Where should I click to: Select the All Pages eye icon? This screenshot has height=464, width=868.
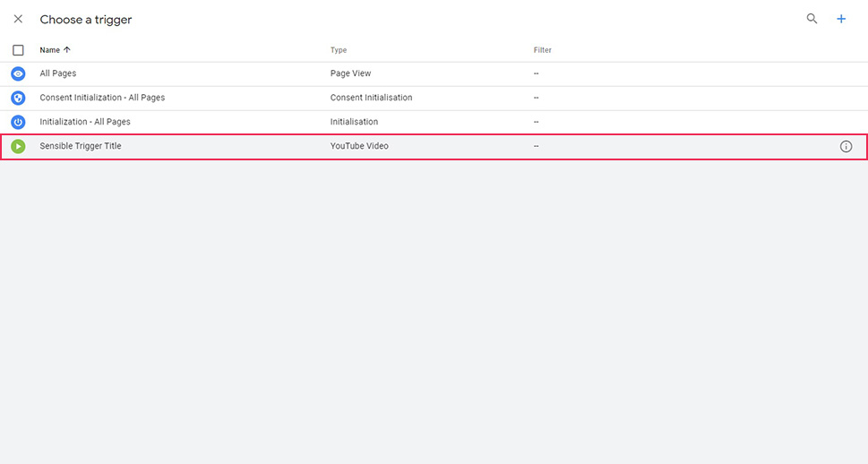click(18, 73)
